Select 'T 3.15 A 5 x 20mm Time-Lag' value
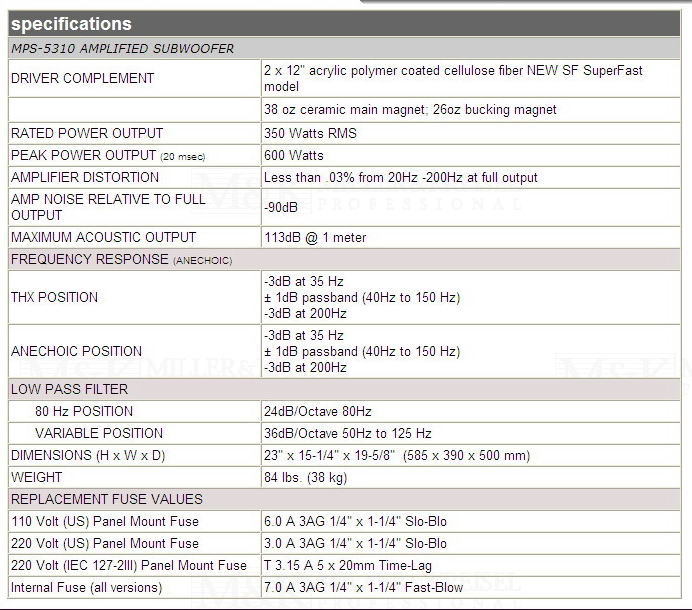The image size is (692, 610). coord(348,565)
